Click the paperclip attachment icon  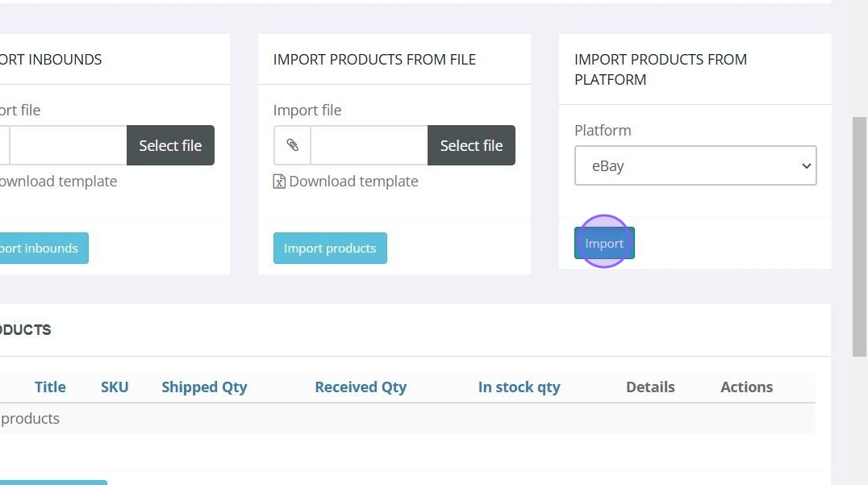point(292,145)
